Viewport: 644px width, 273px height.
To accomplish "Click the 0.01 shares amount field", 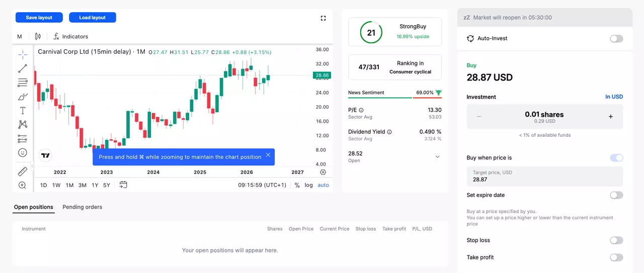I will click(545, 117).
